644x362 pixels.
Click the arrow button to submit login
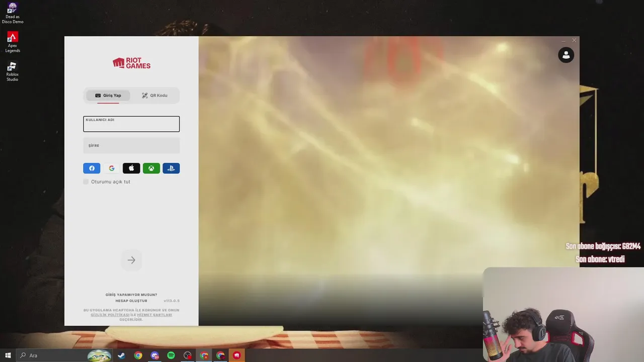pyautogui.click(x=131, y=260)
